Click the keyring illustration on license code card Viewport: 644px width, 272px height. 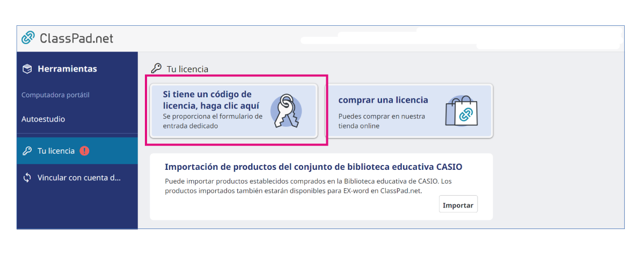point(285,111)
